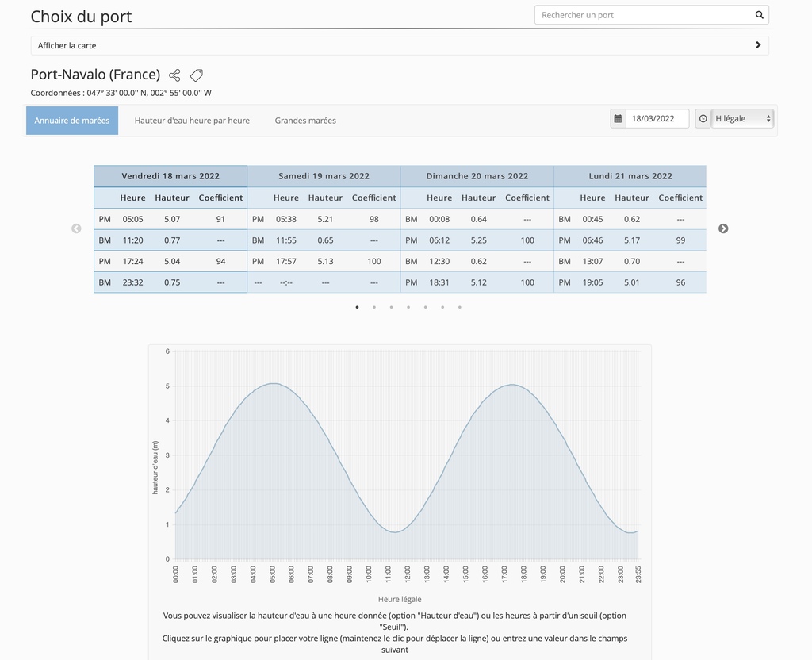Go to previous days with left arrow
The width and height of the screenshot is (812, 660).
pos(76,228)
